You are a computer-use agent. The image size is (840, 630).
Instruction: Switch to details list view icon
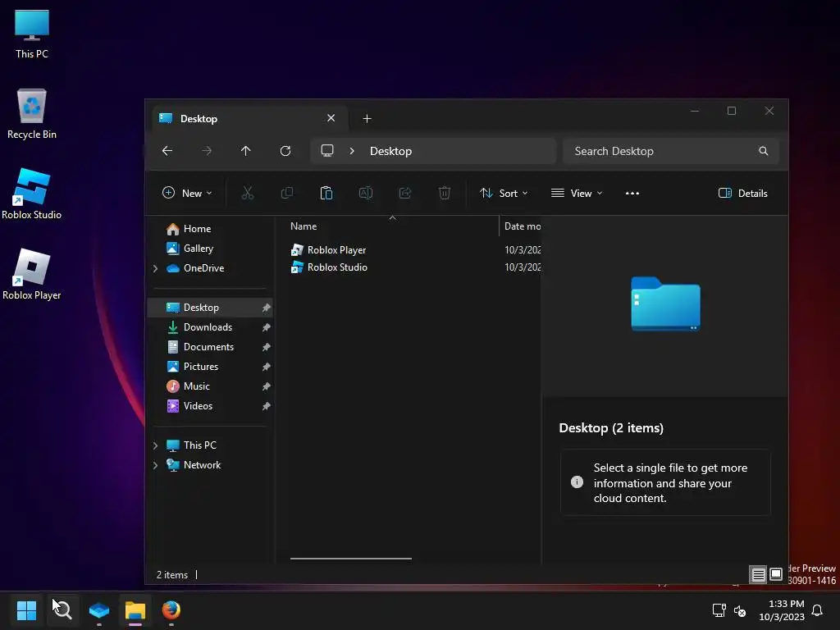tap(759, 575)
